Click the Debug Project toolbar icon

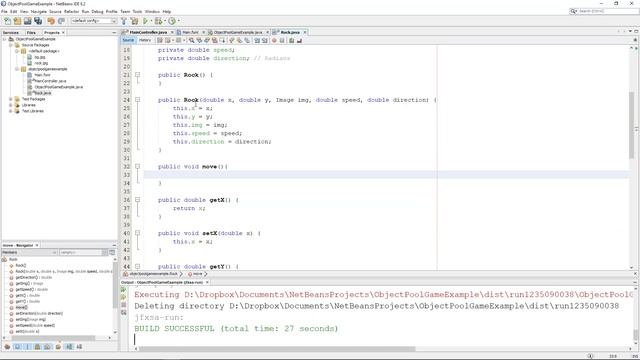(x=158, y=20)
